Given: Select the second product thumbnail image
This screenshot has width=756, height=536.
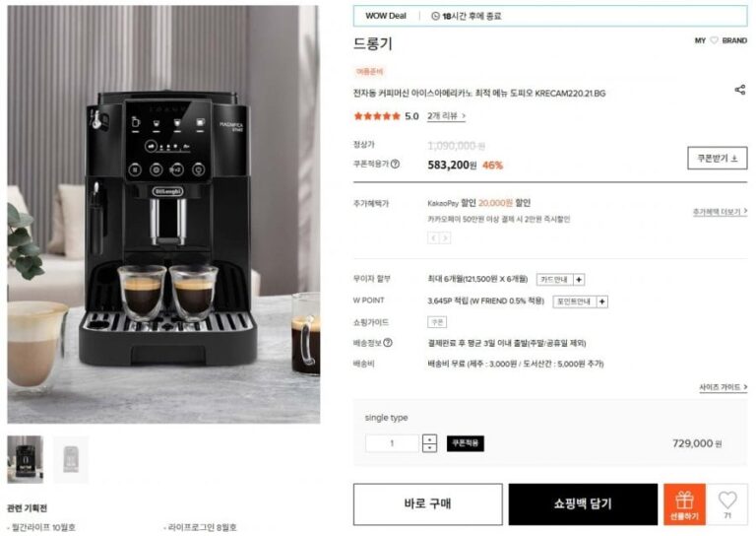Looking at the screenshot, I should [71, 460].
